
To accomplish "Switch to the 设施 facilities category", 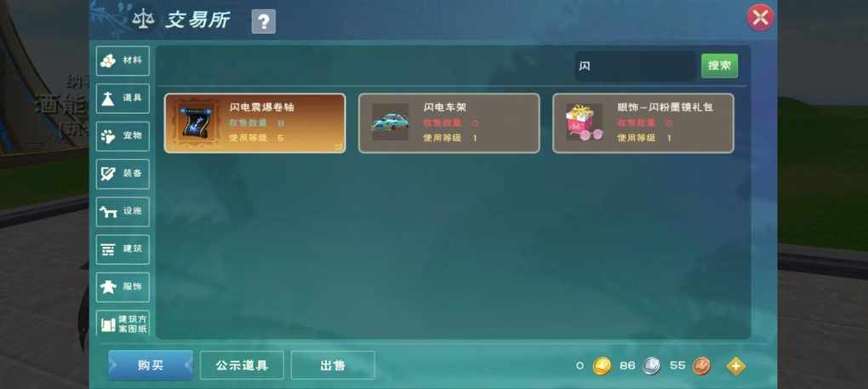I will tap(123, 211).
